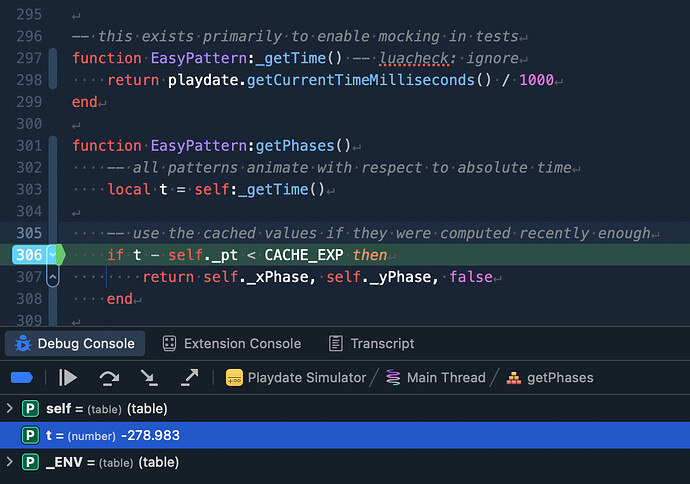Select Main Thread in debug path

(445, 378)
